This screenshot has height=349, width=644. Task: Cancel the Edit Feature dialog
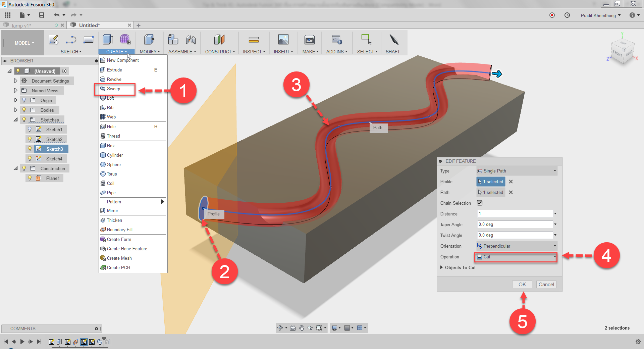pyautogui.click(x=546, y=284)
